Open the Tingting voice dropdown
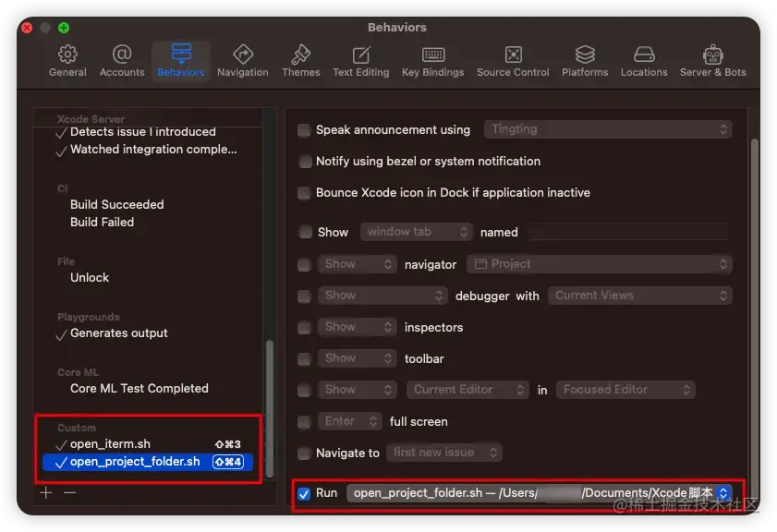Image resolution: width=777 pixels, height=532 pixels. coord(608,129)
